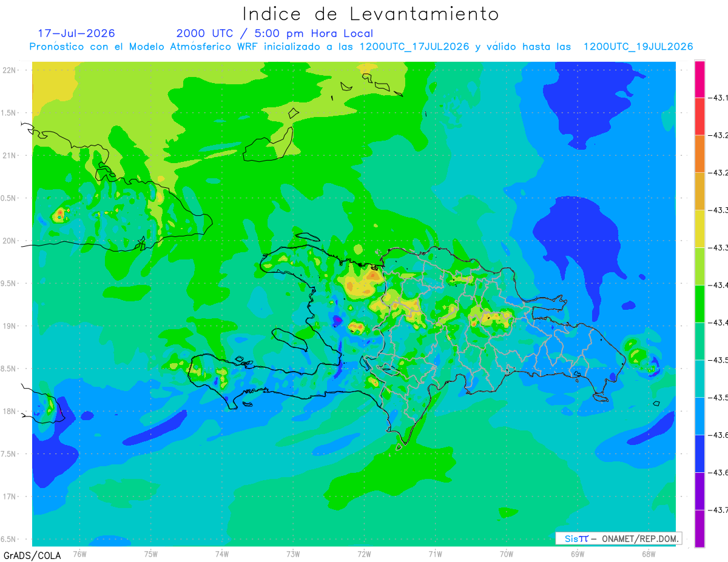
Task: Click the "SisTT - ONAMET/REP.DOM." label box
Action: tap(618, 538)
